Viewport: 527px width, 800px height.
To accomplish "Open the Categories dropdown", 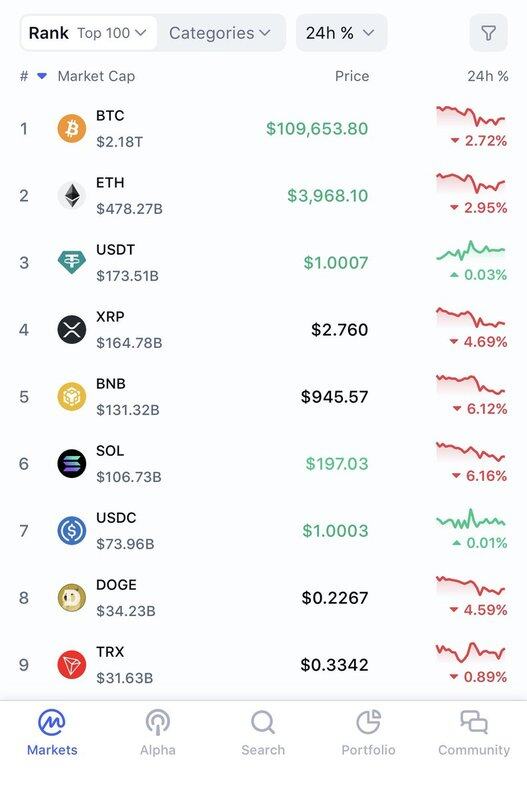I will tap(220, 33).
